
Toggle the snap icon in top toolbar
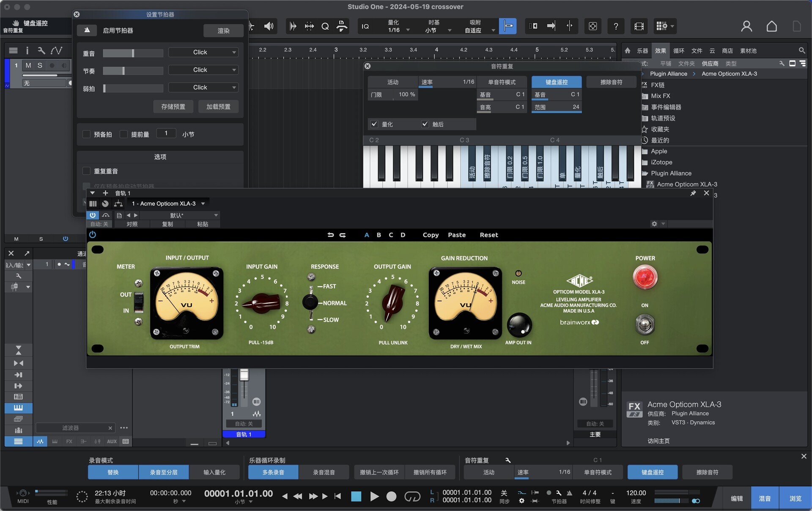pos(508,26)
